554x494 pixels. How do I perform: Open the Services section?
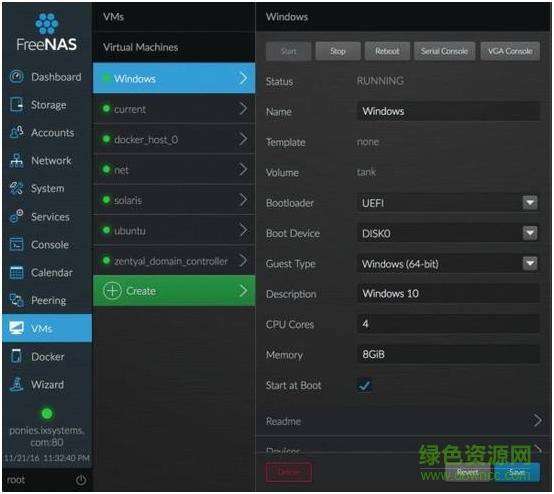pyautogui.click(x=47, y=216)
